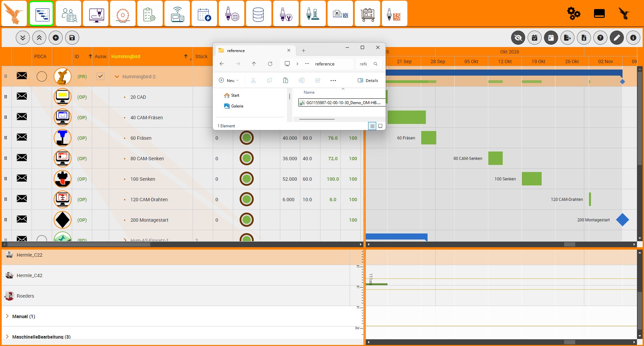The width and height of the screenshot is (644, 346).
Task: Click the Details button in Explorer
Action: coord(368,80)
